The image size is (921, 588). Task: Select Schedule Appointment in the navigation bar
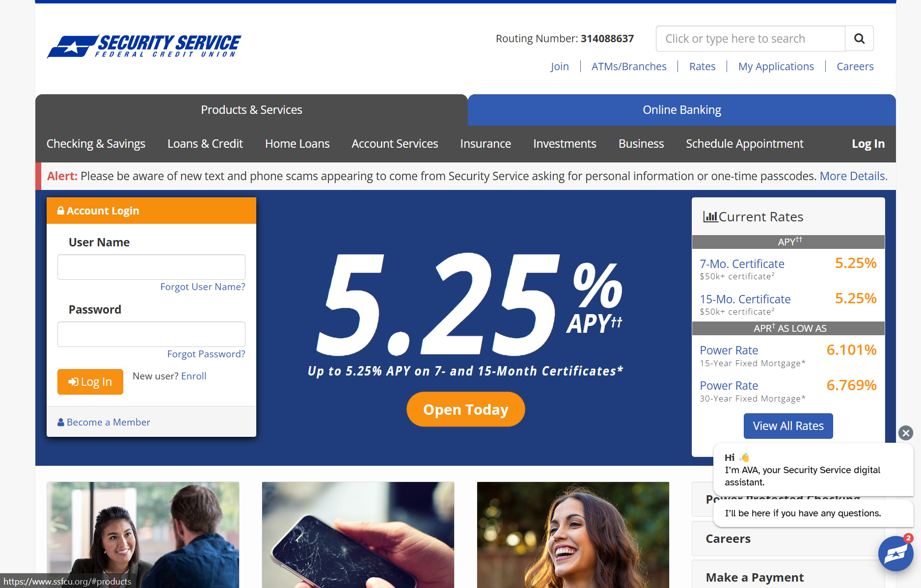tap(745, 144)
